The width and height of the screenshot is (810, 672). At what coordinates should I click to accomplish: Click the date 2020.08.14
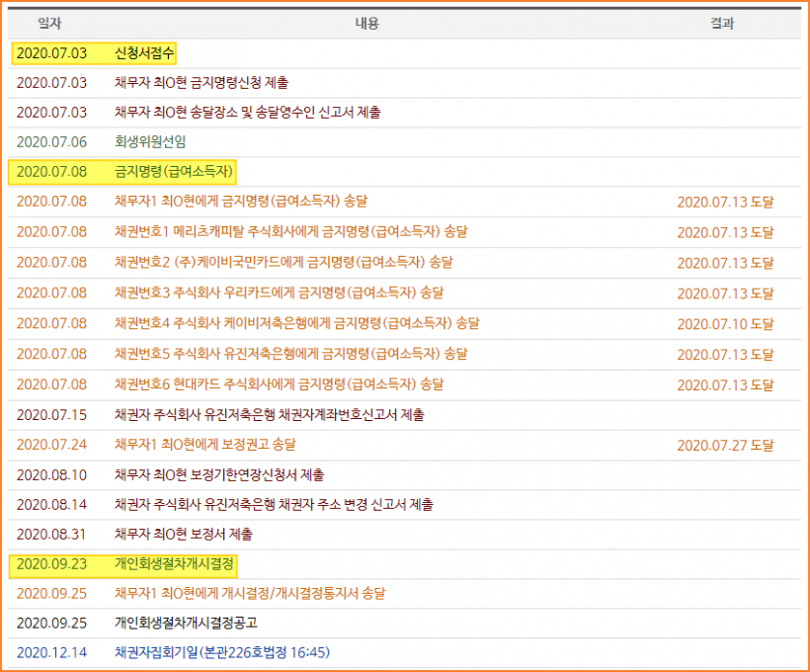51,505
